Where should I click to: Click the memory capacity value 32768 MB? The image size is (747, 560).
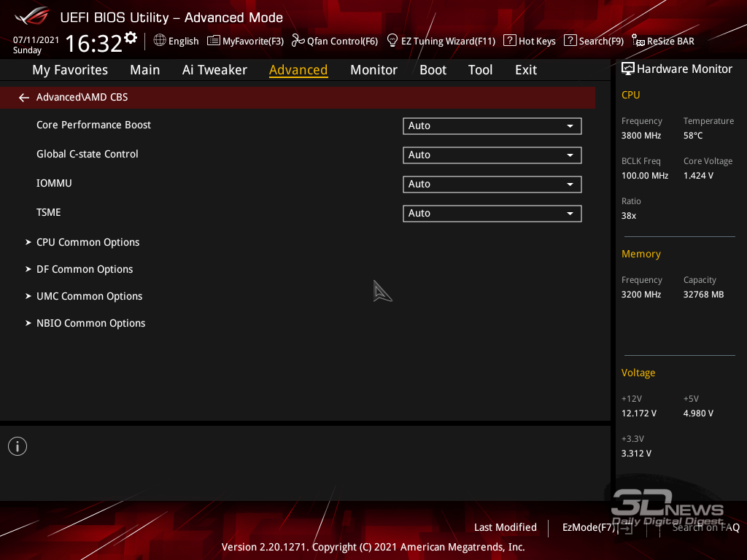pyautogui.click(x=703, y=295)
